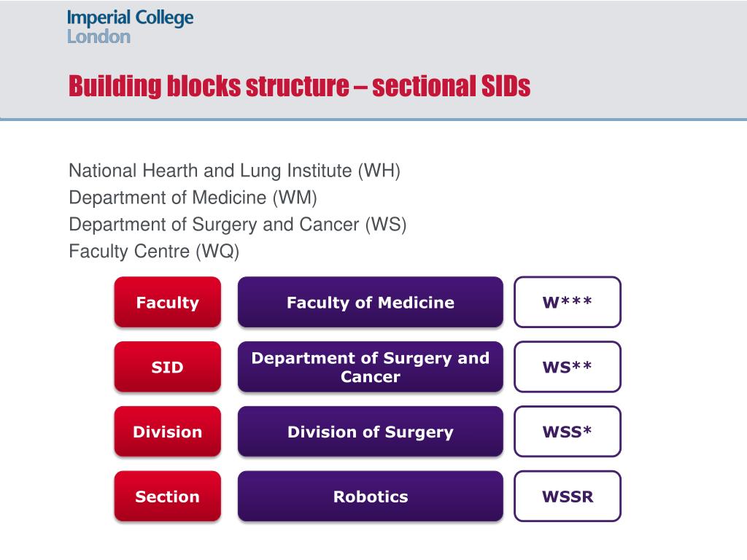Image resolution: width=747 pixels, height=560 pixels.
Task: Select the WS** code box
Action: [568, 367]
